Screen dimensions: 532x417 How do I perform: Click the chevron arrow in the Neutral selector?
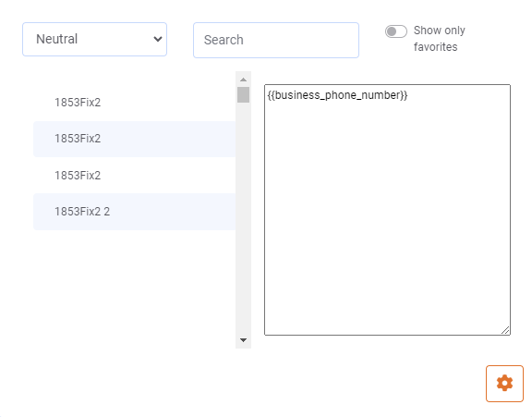[x=157, y=39]
